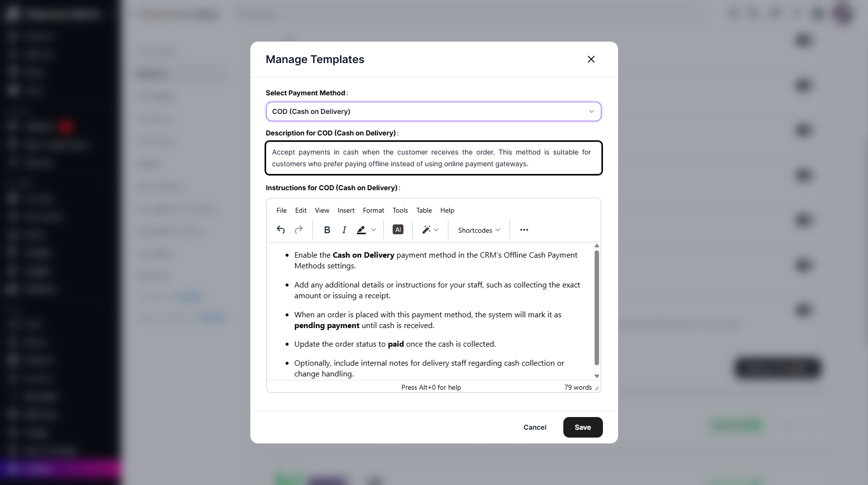Click the 'pending payment' bold text
Screen dimensions: 868x485
[x=327, y=326]
